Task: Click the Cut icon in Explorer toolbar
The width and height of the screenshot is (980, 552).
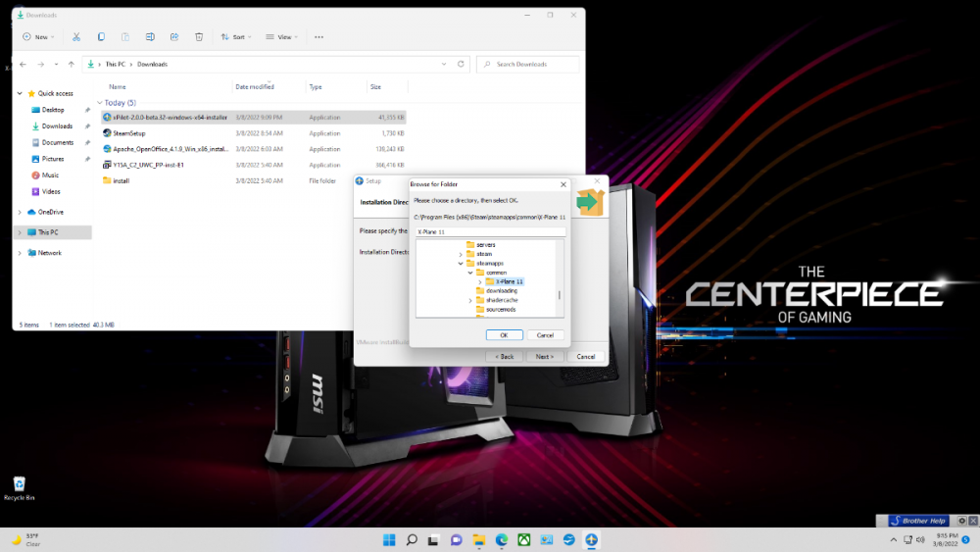Action: 76,37
